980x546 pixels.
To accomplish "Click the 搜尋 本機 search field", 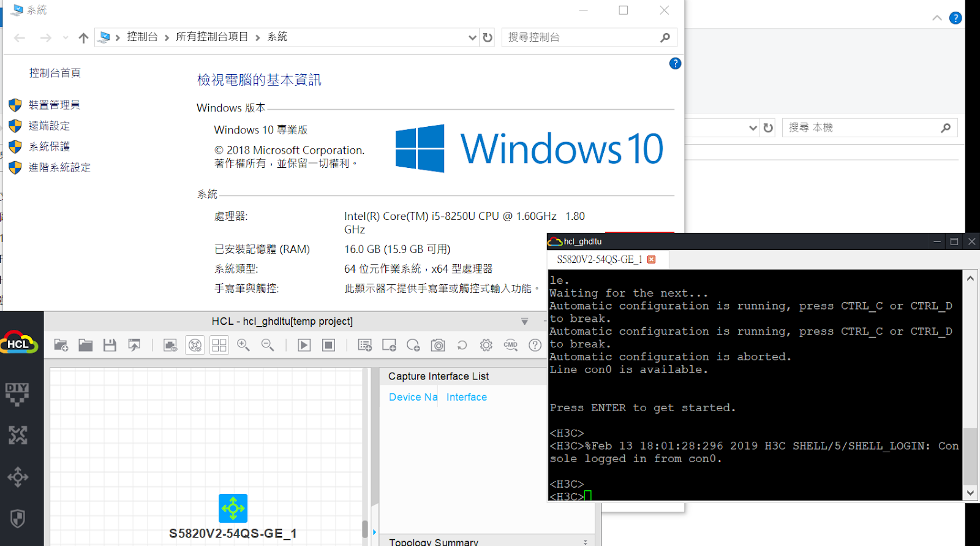I will 870,127.
